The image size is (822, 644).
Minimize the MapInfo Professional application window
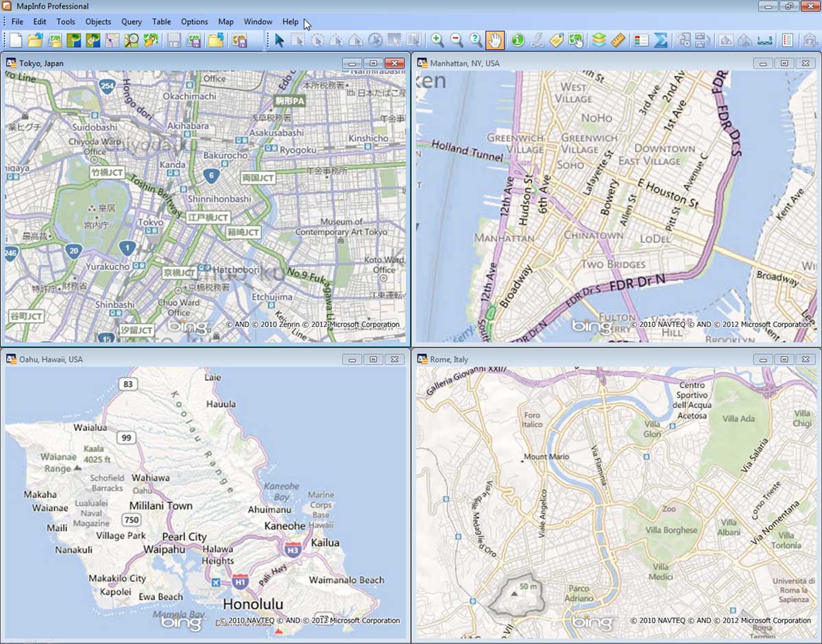click(x=768, y=6)
